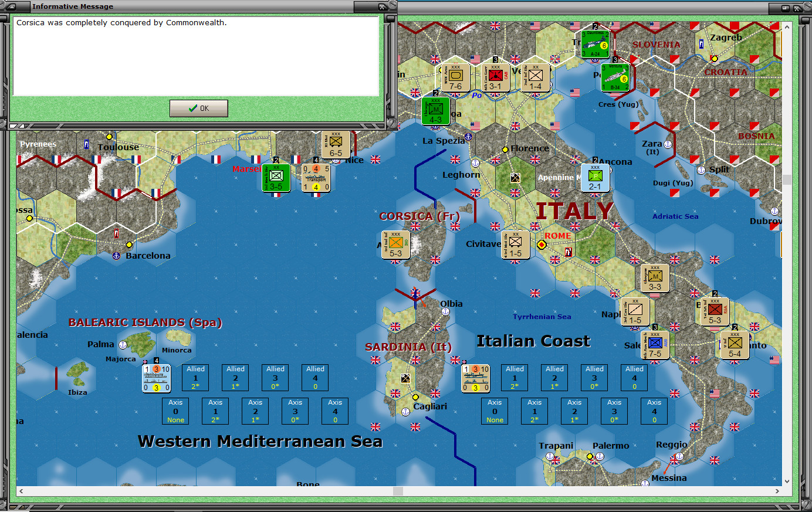Click the port anchor icon at Zara
Screen dimensions: 812x512
point(668,144)
